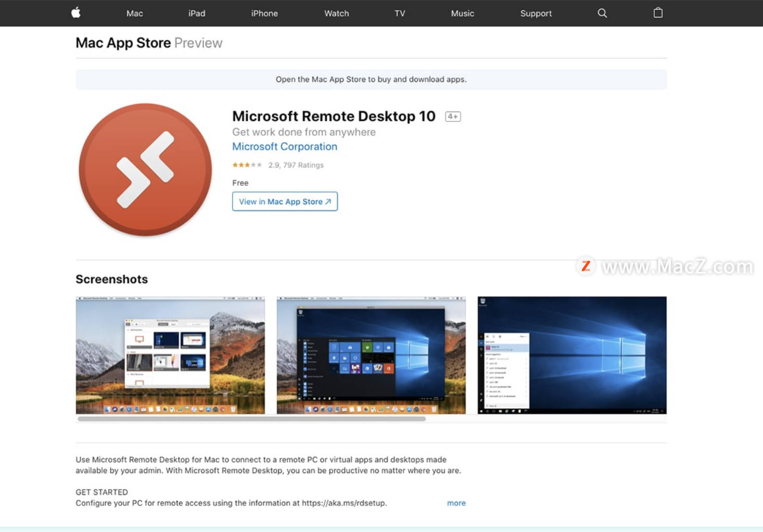Click the Mac App Store heading link
This screenshot has width=763, height=532.
click(123, 43)
